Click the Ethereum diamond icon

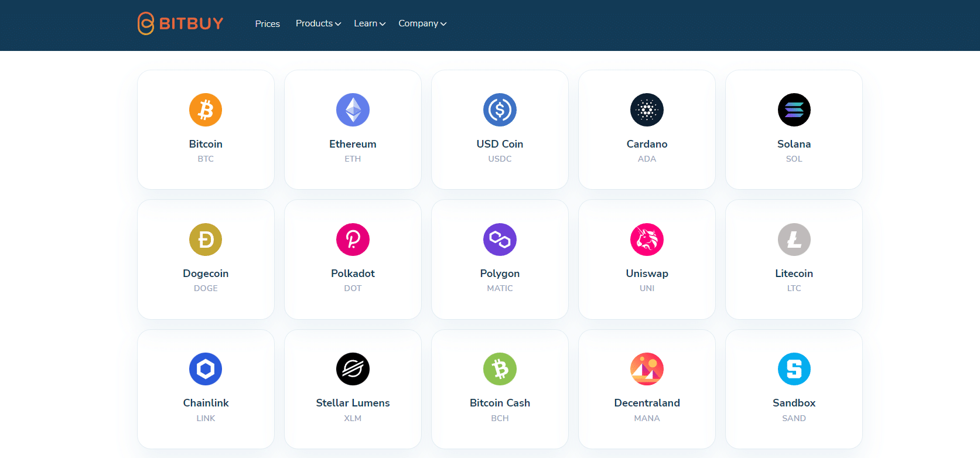[353, 110]
